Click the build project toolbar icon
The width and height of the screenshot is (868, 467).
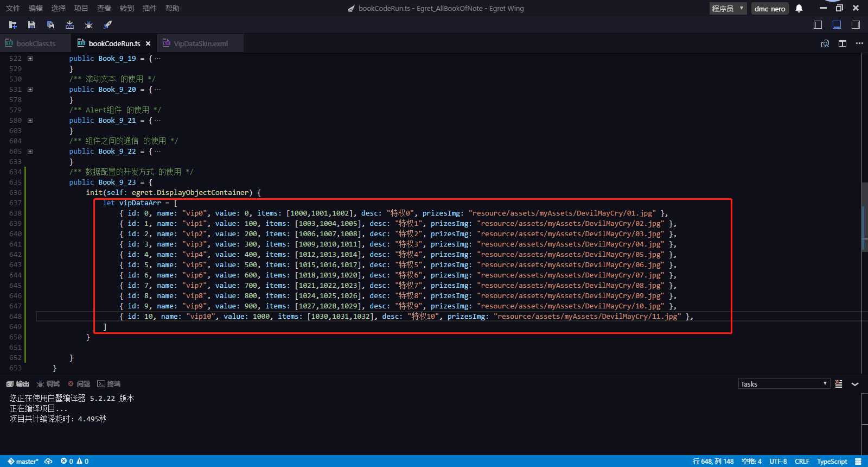[x=69, y=24]
